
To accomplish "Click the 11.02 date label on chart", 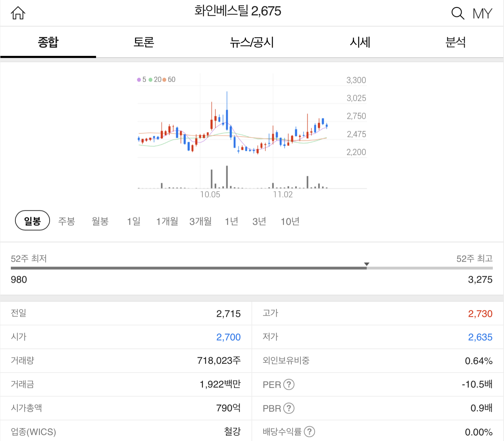I will 283,195.
